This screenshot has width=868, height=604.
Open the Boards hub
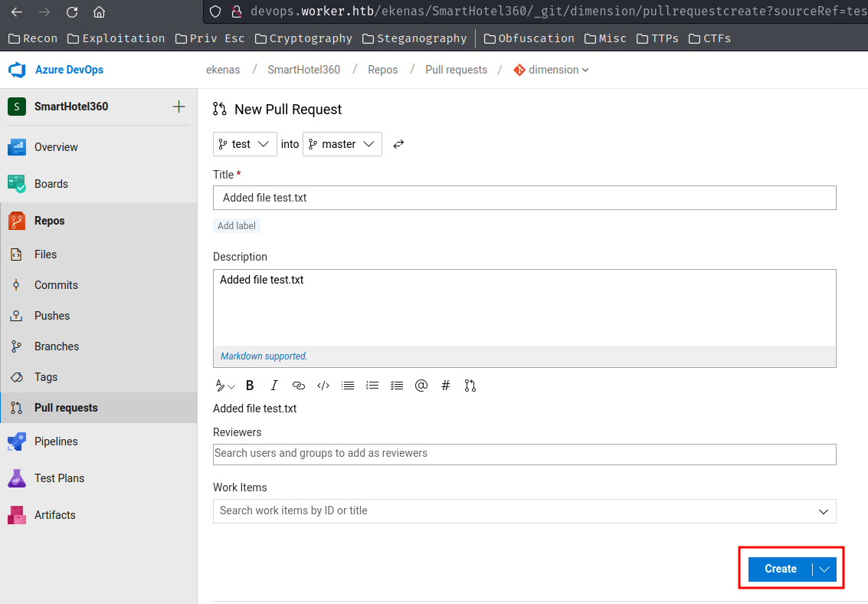pyautogui.click(x=99, y=184)
